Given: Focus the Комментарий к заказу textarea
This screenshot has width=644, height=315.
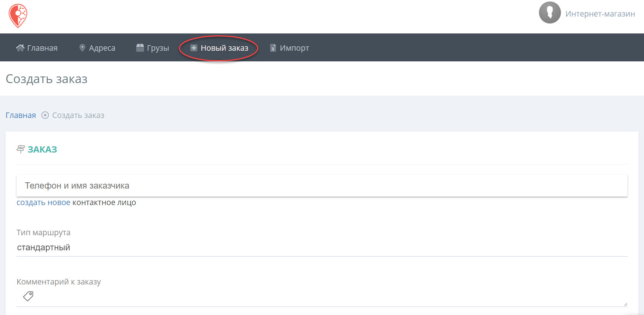Looking at the screenshot, I should [x=322, y=297].
